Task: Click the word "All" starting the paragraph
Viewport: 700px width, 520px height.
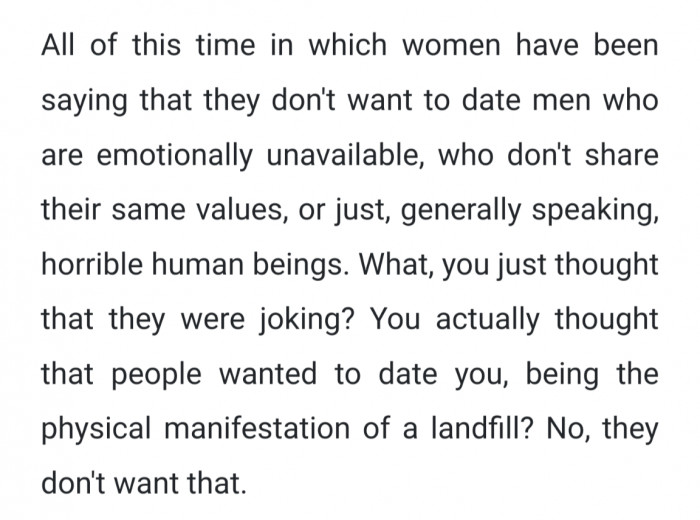Action: coord(58,48)
